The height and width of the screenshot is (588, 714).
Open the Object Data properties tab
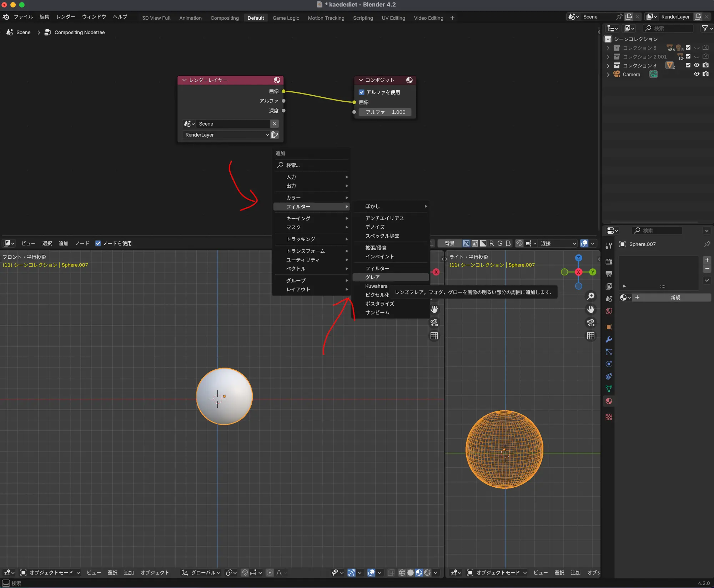coord(609,389)
